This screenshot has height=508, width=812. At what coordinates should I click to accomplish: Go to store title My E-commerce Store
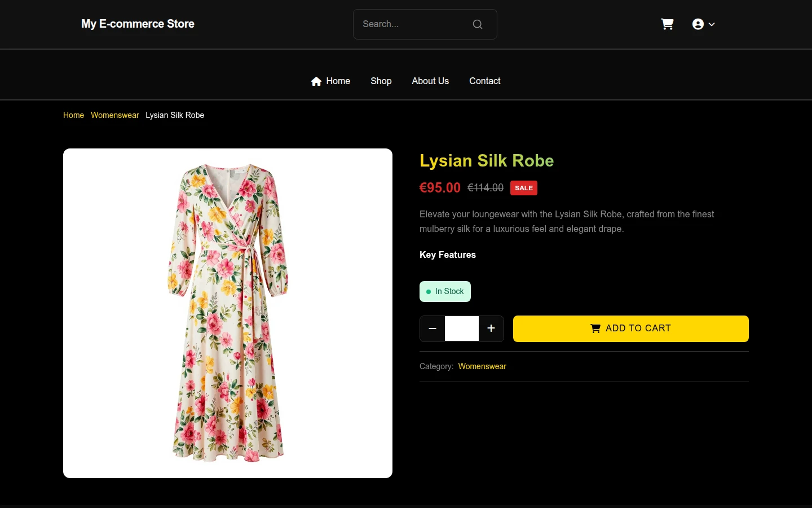138,24
